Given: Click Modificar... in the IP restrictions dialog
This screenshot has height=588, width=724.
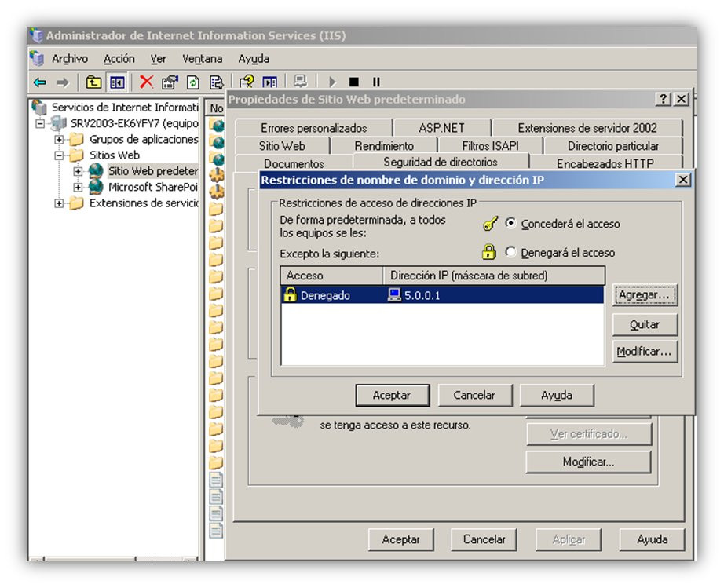Looking at the screenshot, I should pyautogui.click(x=645, y=351).
